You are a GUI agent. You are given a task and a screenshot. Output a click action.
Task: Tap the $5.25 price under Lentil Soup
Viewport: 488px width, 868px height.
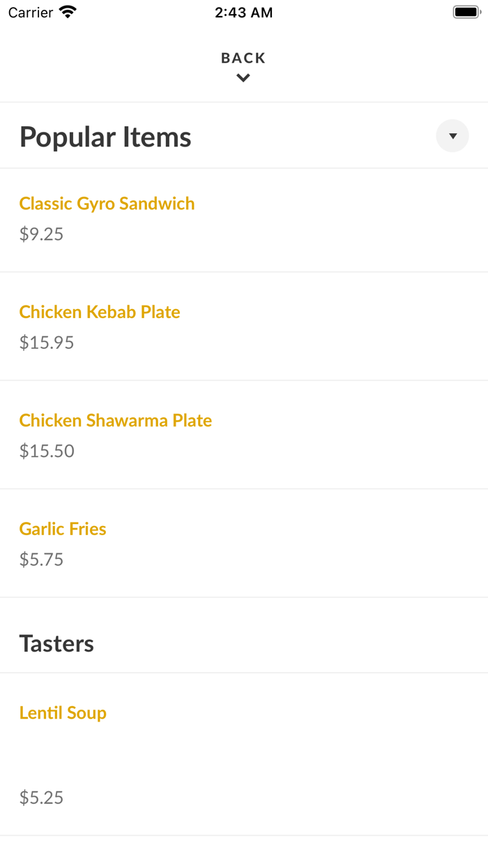(x=41, y=797)
